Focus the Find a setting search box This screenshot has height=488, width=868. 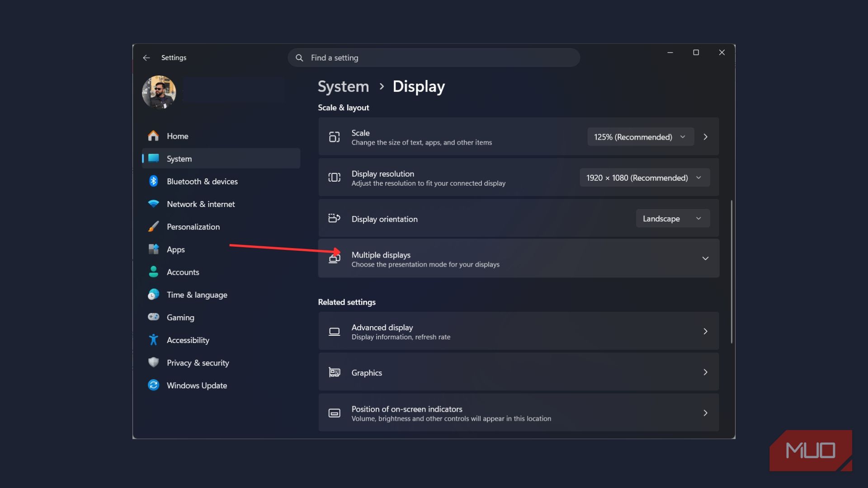click(434, 58)
